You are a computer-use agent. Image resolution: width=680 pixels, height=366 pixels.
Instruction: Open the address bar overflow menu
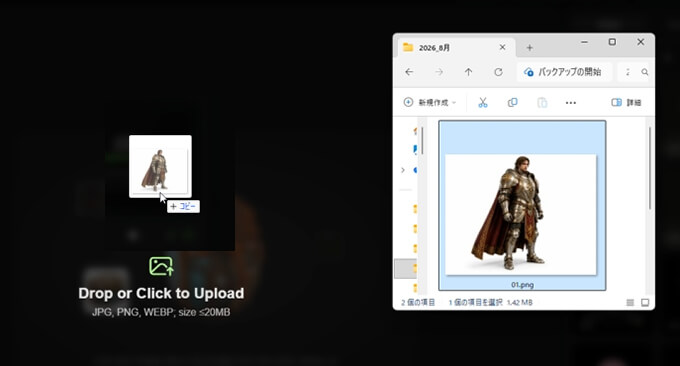[628, 72]
